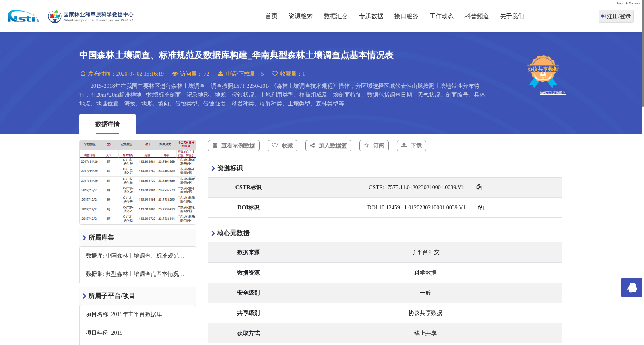Click the 子平台汇交 cell
The image size is (644, 345).
(x=425, y=252)
